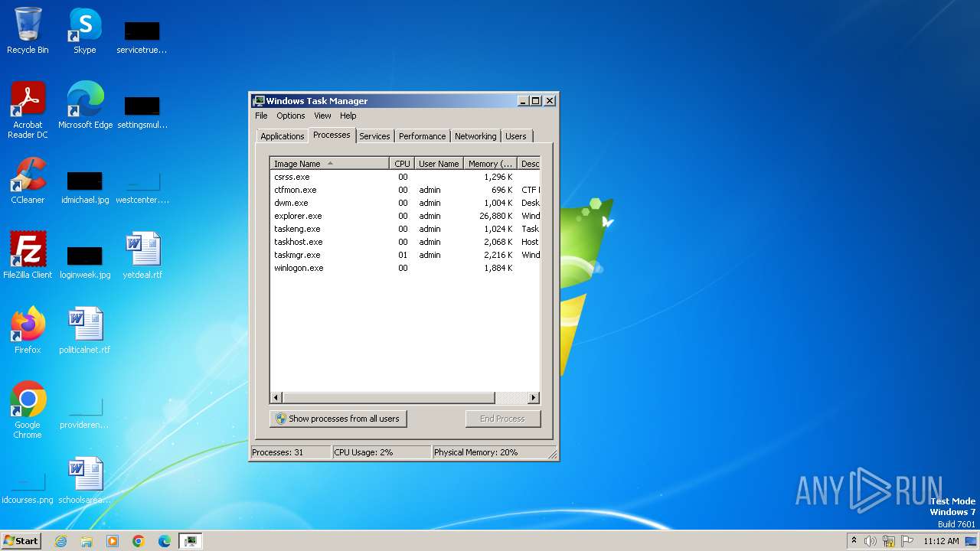Screen dimensions: 980x551
Task: Click the horizontal scrollbar right arrow
Action: [534, 398]
